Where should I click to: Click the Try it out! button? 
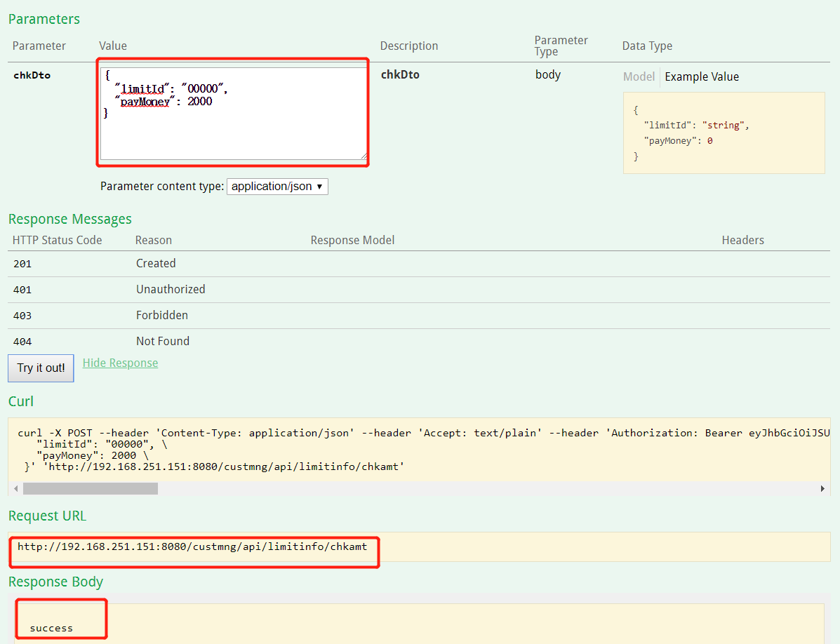[x=40, y=368]
